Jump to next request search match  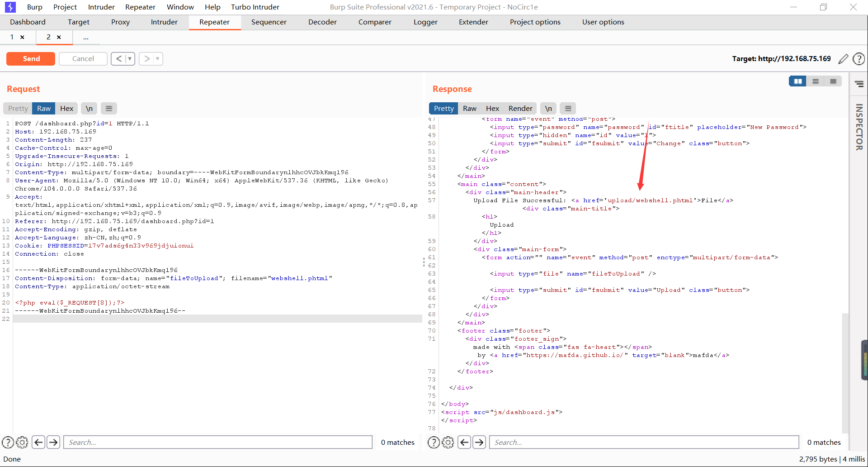pyautogui.click(x=53, y=442)
